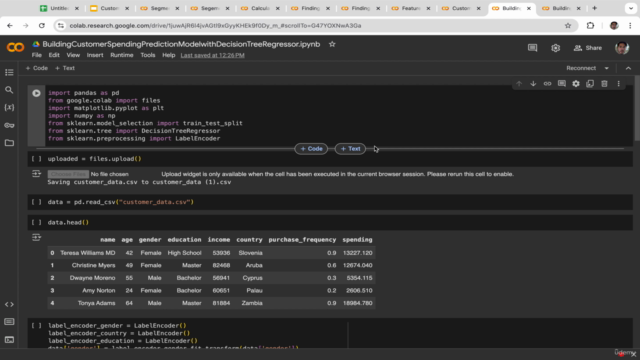Run the imports code cell
The height and width of the screenshot is (360, 640).
(36, 93)
